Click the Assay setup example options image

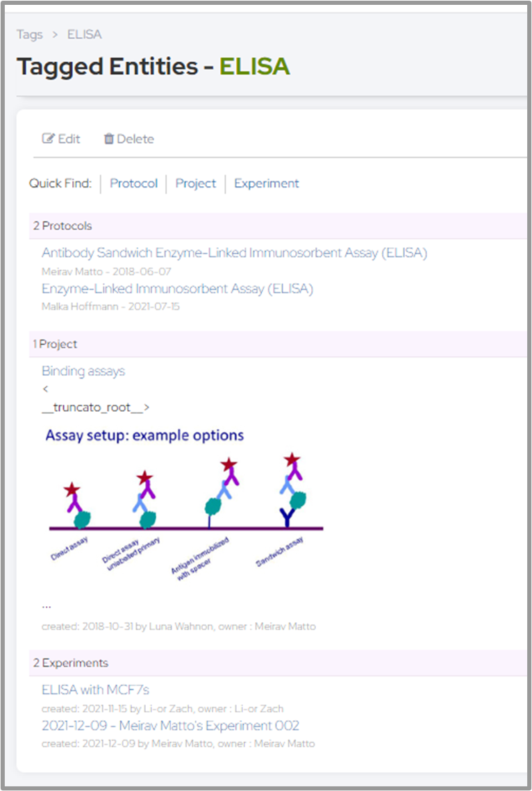184,500
